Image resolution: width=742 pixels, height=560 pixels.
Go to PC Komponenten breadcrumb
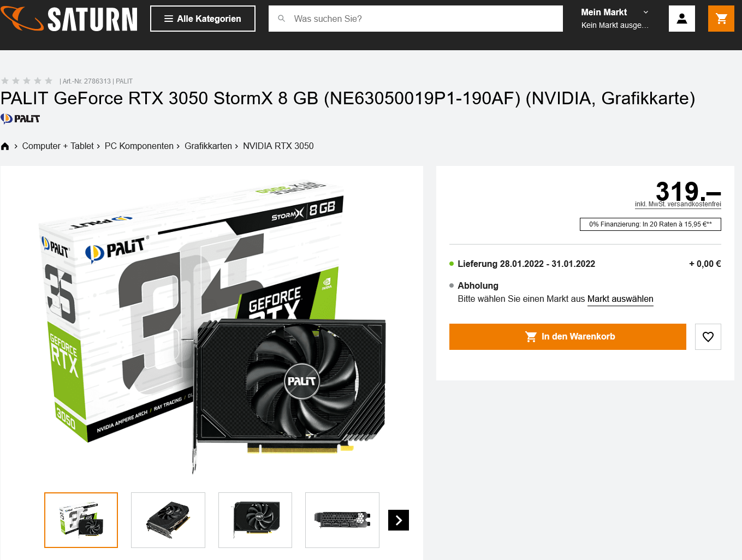pos(139,146)
